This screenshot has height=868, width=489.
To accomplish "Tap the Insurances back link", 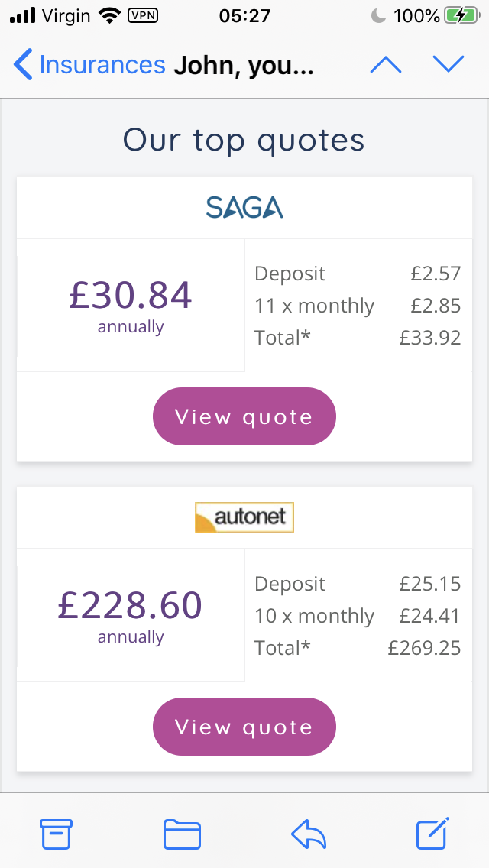I will [102, 65].
